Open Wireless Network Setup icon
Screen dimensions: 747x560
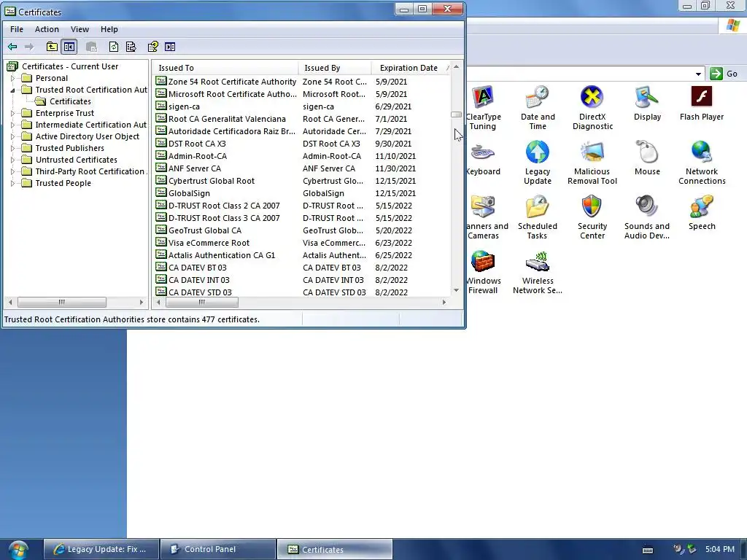[538, 272]
